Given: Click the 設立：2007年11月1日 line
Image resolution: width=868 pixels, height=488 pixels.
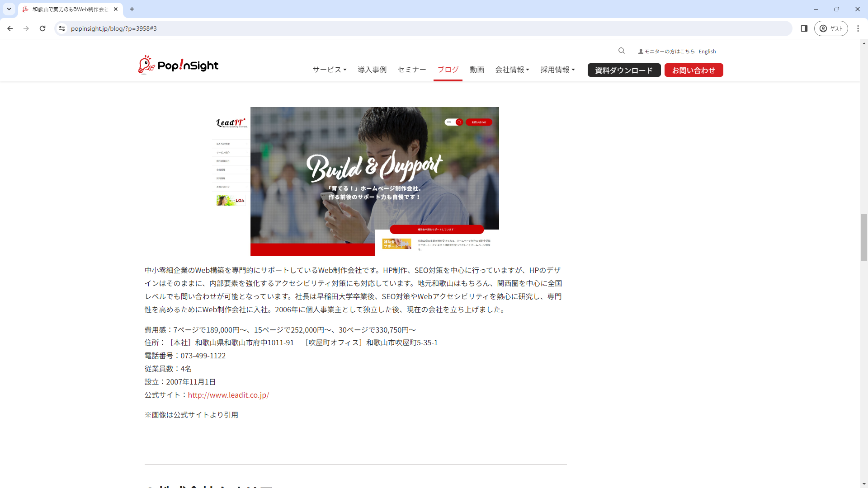Looking at the screenshot, I should [x=180, y=382].
